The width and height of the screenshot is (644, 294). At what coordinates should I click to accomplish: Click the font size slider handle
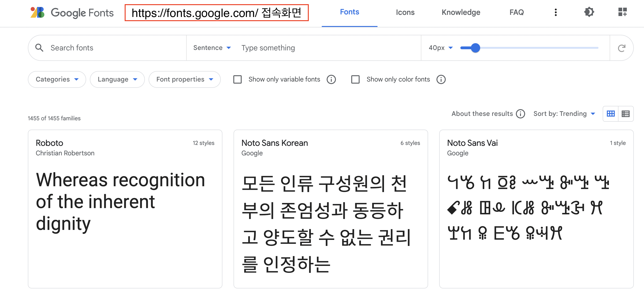(475, 48)
